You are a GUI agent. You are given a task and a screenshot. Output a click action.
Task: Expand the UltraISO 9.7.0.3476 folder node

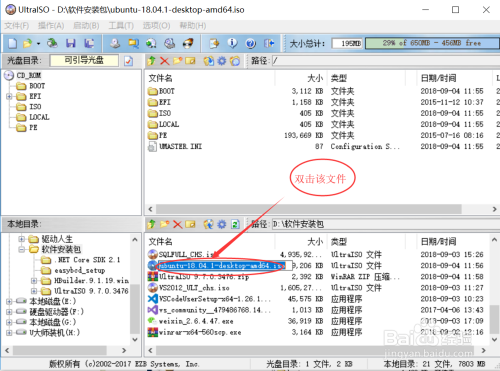tap(34, 291)
